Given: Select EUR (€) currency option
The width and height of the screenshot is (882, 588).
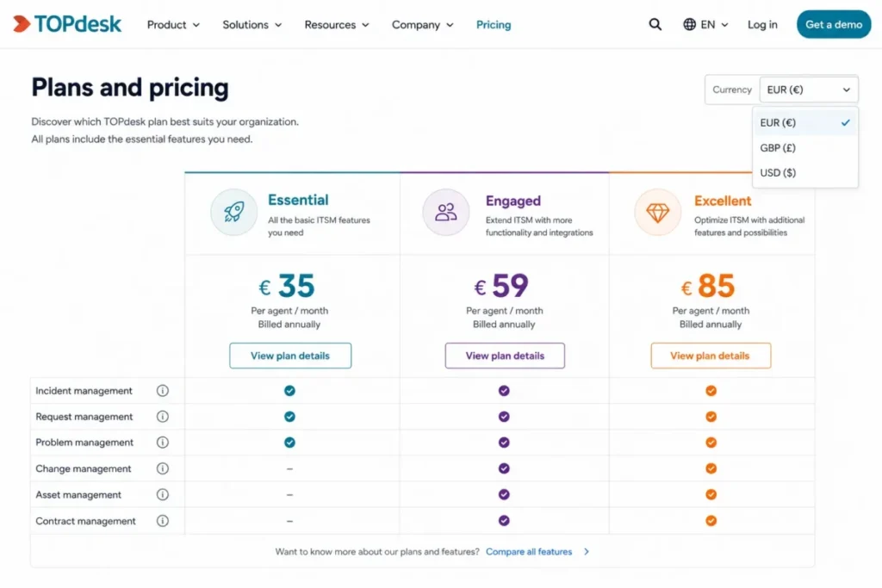Looking at the screenshot, I should coord(805,122).
